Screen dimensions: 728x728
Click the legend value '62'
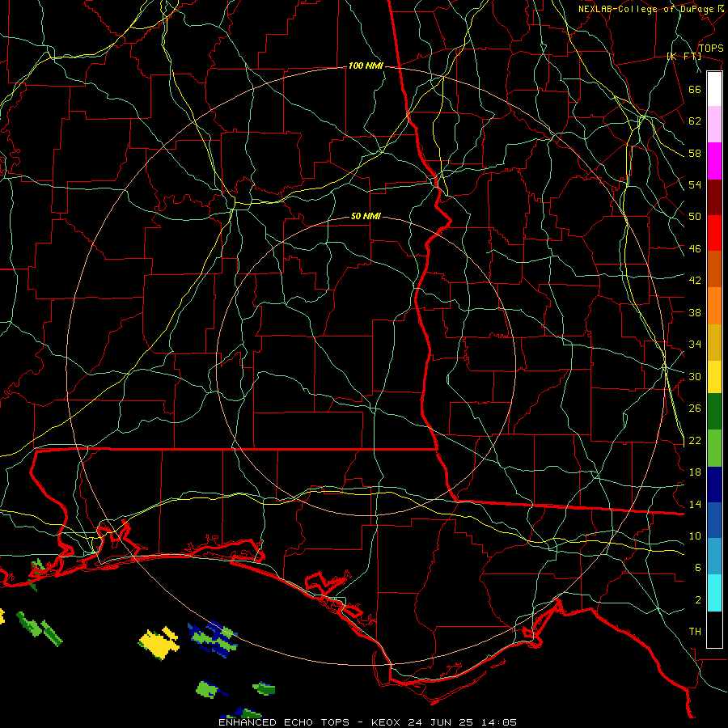695,121
